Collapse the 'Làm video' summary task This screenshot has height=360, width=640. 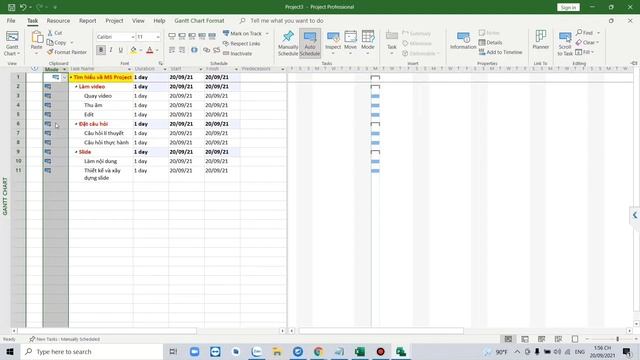coord(76,87)
